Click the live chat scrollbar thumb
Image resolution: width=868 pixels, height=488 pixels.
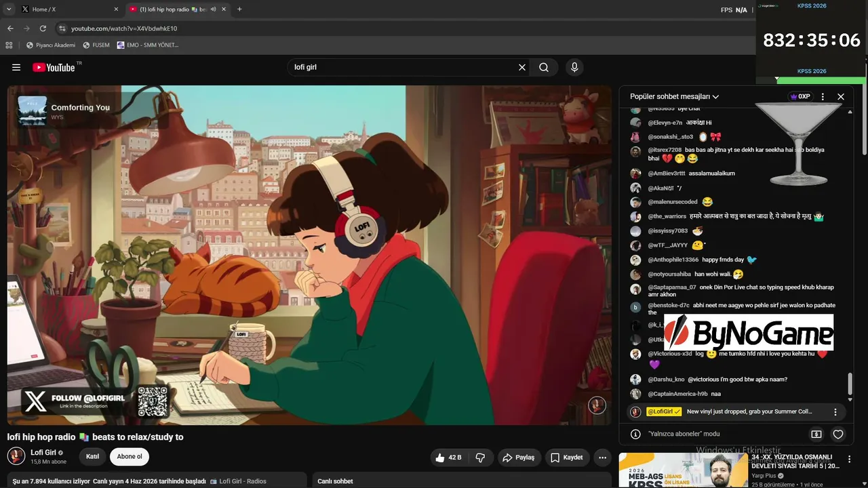(x=850, y=384)
